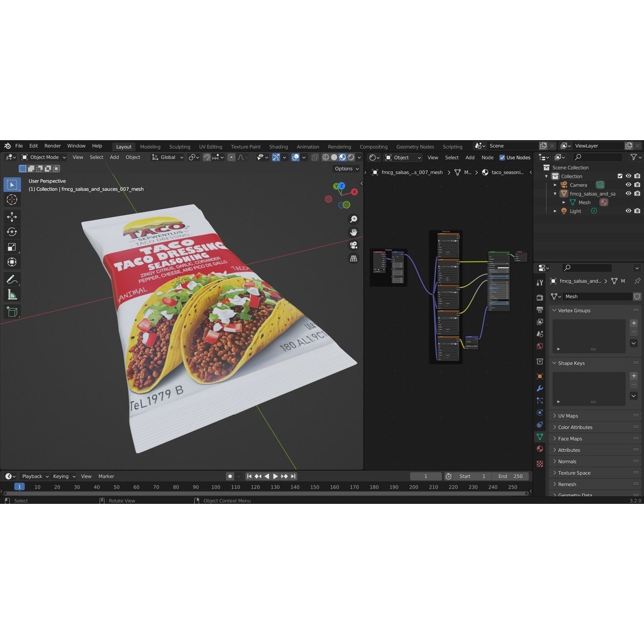This screenshot has height=644, width=644.
Task: Toggle fmcg_salsas_and_sa object visibility eye
Action: [x=628, y=193]
